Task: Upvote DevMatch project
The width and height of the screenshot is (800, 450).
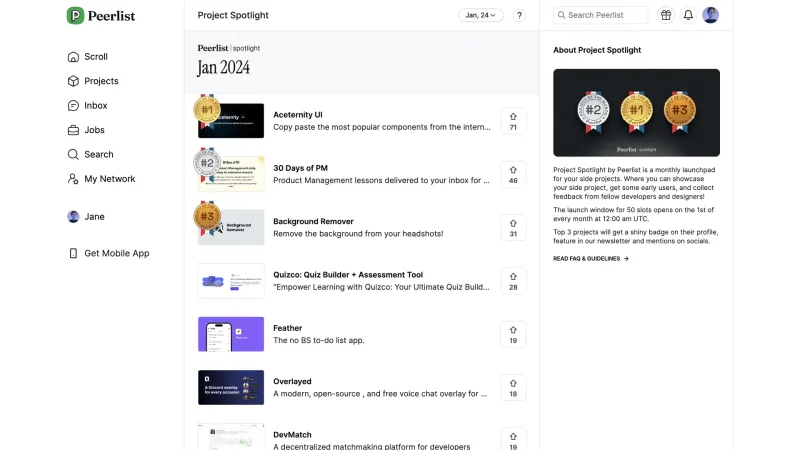Action: click(x=513, y=440)
